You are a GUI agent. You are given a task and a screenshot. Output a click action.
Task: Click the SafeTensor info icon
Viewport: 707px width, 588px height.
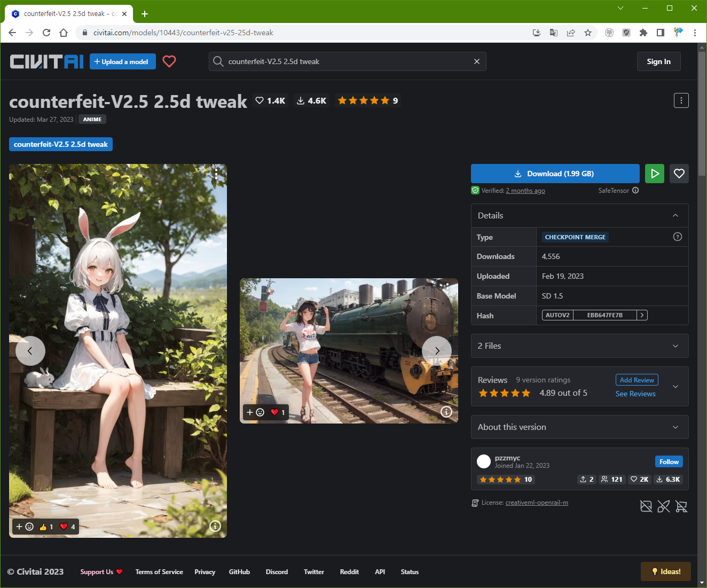[x=635, y=190]
